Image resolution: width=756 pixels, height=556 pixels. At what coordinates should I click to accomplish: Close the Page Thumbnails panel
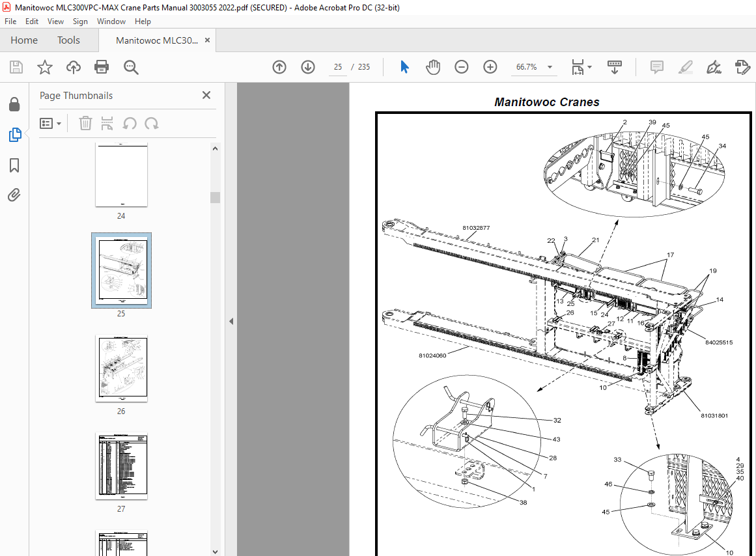click(x=206, y=95)
